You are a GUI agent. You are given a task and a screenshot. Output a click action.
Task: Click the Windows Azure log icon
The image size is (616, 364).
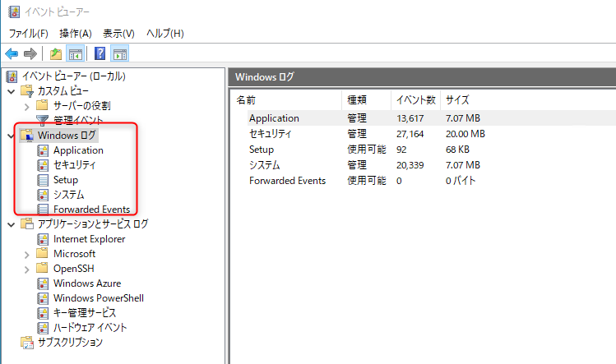pyautogui.click(x=43, y=283)
